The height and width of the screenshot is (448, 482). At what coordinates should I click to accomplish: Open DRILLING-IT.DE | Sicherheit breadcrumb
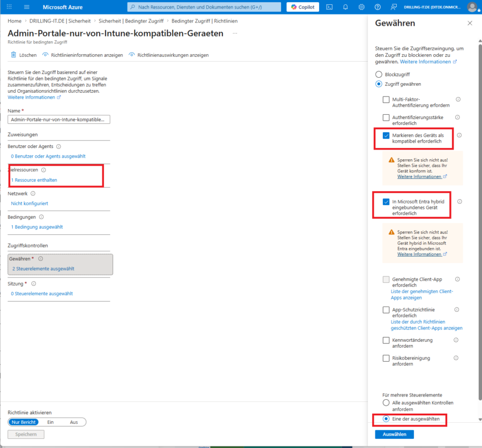[60, 21]
